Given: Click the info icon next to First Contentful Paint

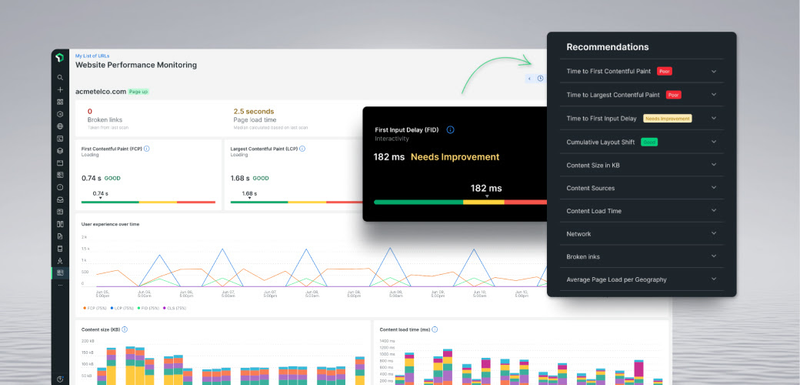Looking at the screenshot, I should point(146,149).
